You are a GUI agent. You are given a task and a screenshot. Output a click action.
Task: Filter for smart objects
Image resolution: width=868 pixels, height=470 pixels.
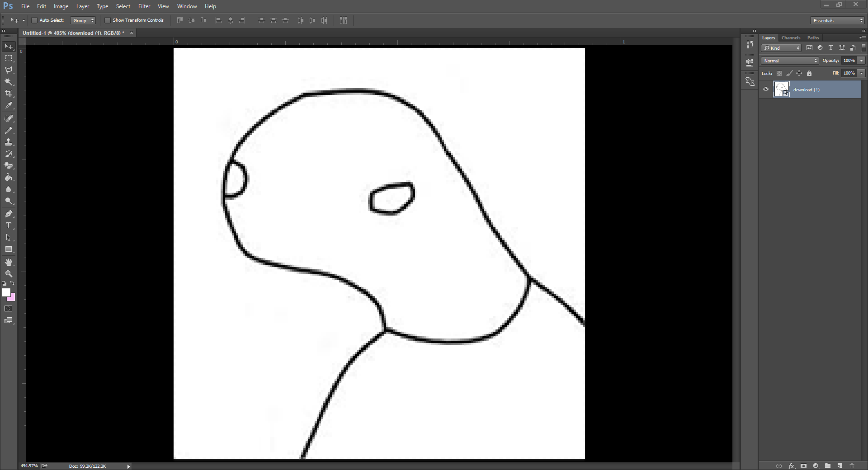click(853, 48)
